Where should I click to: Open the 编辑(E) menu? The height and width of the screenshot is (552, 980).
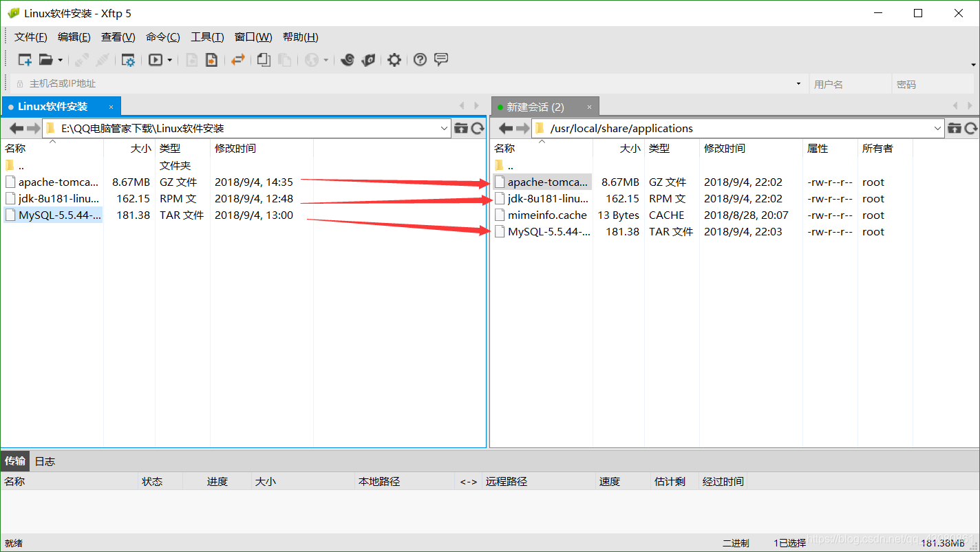74,37
